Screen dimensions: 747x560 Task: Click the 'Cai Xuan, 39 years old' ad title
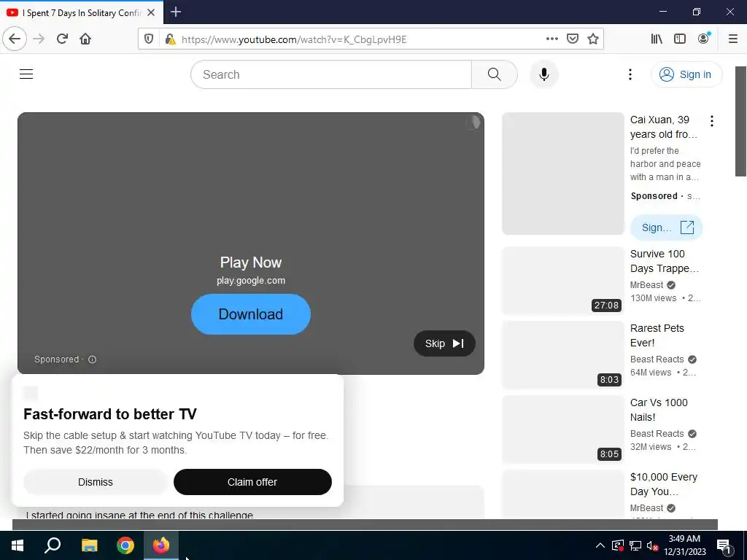[663, 127]
